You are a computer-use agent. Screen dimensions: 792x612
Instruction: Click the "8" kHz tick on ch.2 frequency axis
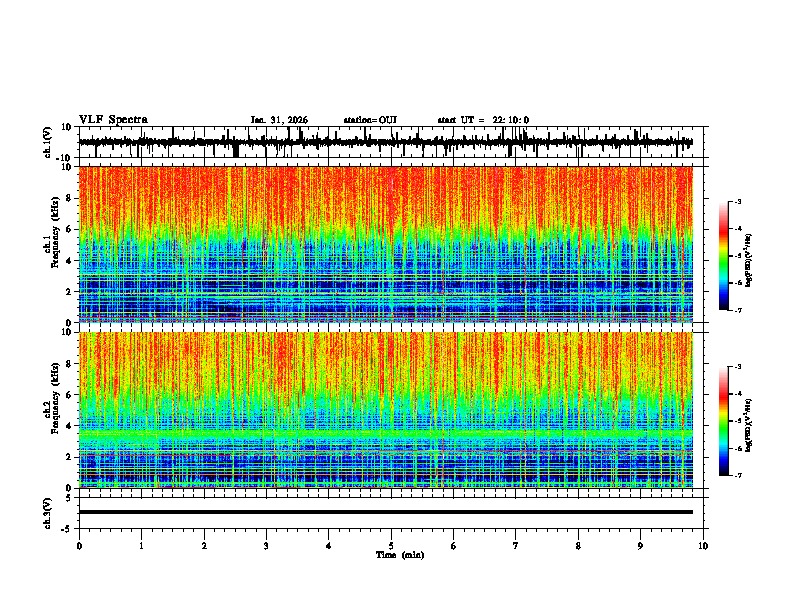(x=70, y=364)
